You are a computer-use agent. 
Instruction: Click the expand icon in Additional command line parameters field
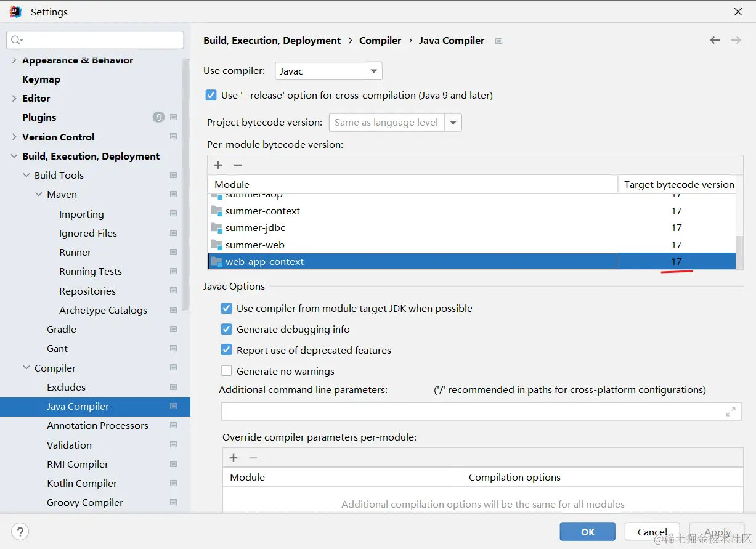tap(731, 412)
